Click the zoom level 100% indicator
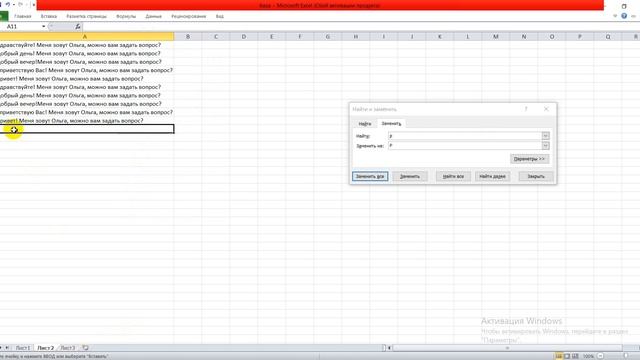Screen dimensions: 640x360 pyautogui.click(x=588, y=356)
